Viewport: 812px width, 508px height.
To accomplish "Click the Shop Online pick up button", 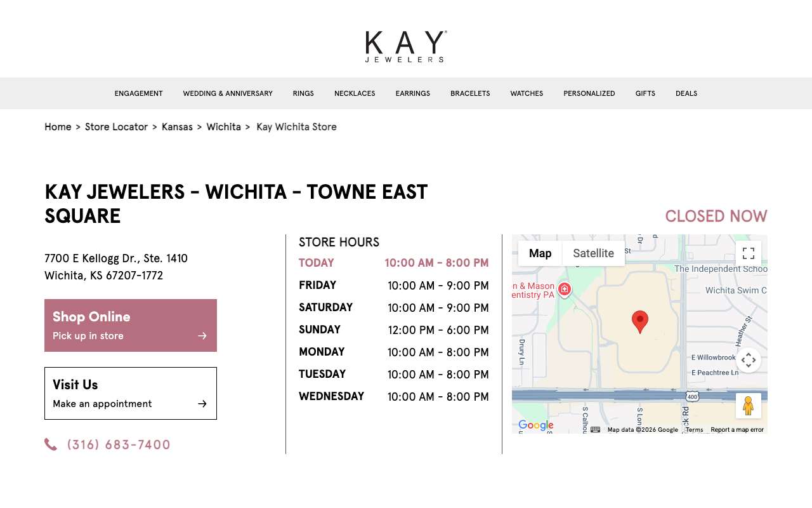I will coord(131,325).
